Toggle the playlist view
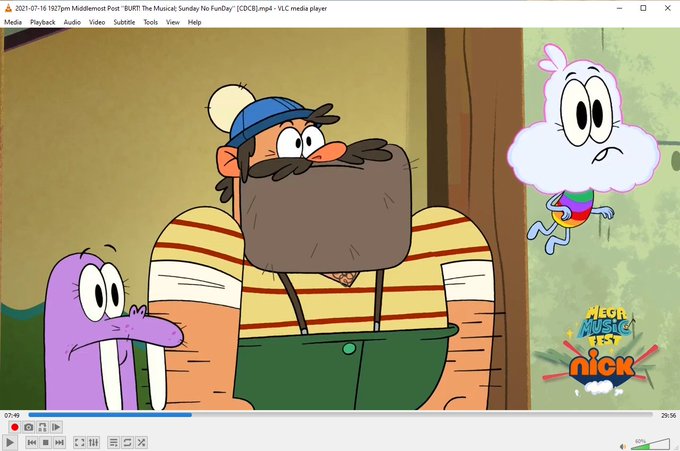Screen dimensions: 680x451 pos(114,442)
